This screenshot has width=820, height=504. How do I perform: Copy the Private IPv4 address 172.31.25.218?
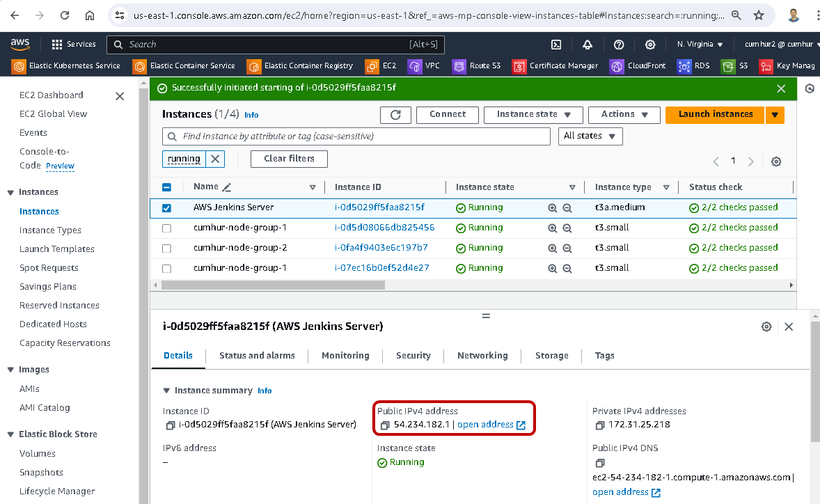click(600, 425)
